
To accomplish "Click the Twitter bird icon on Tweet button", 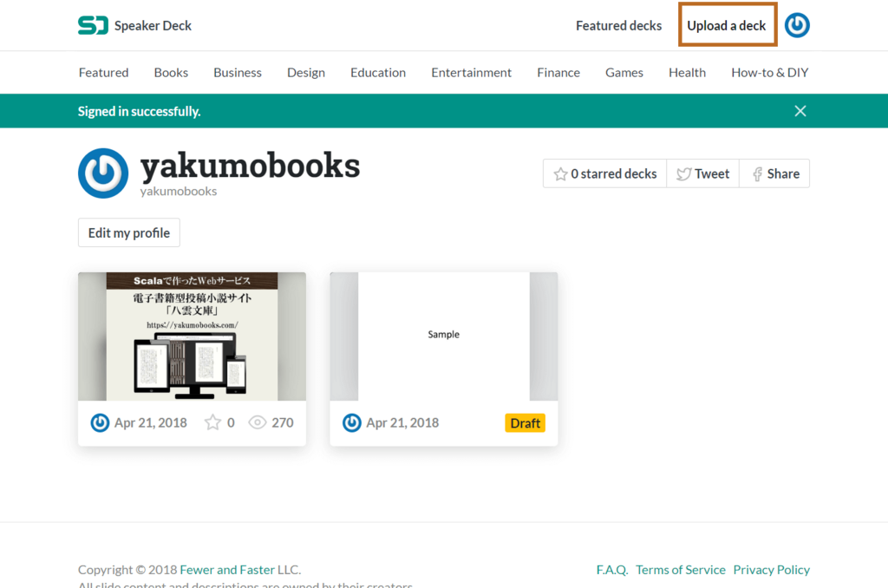I will coord(683,174).
